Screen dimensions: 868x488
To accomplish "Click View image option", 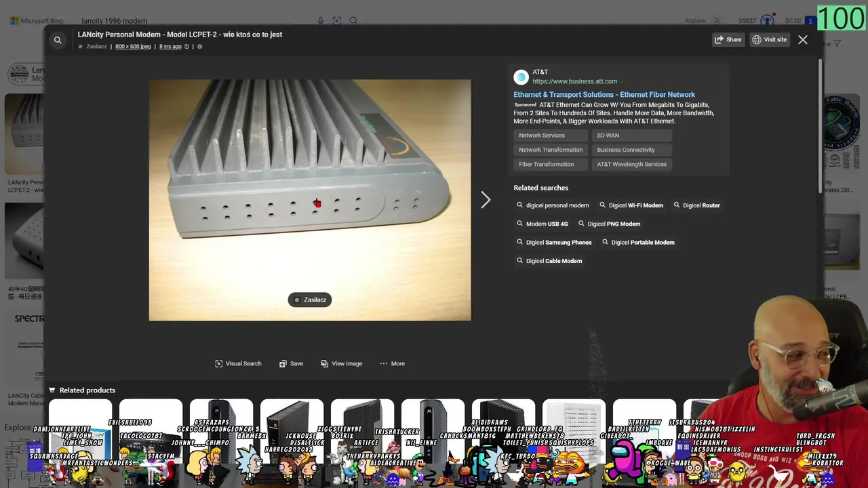I will pyautogui.click(x=341, y=363).
